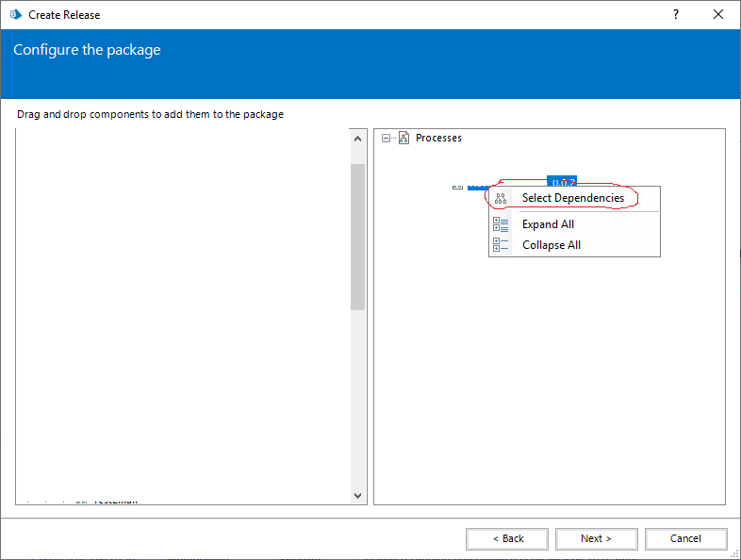This screenshot has width=741, height=560.
Task: Click the Create Release window app icon
Action: click(15, 14)
